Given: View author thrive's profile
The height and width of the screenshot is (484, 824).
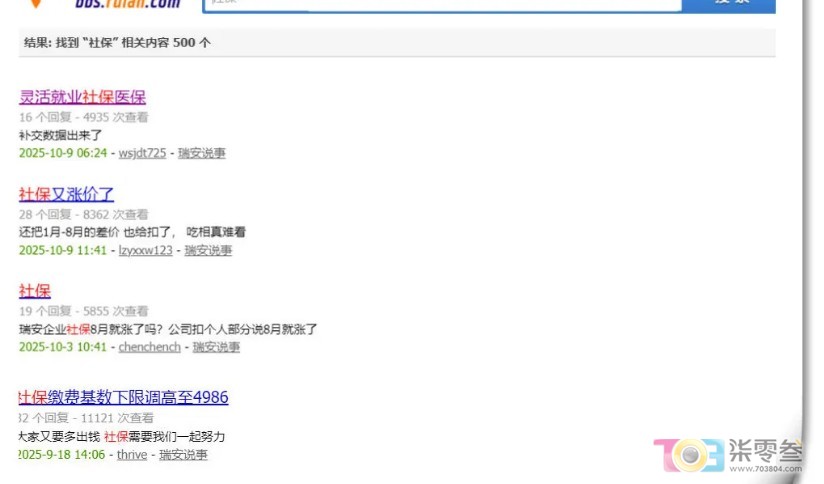Looking at the screenshot, I should tap(132, 455).
